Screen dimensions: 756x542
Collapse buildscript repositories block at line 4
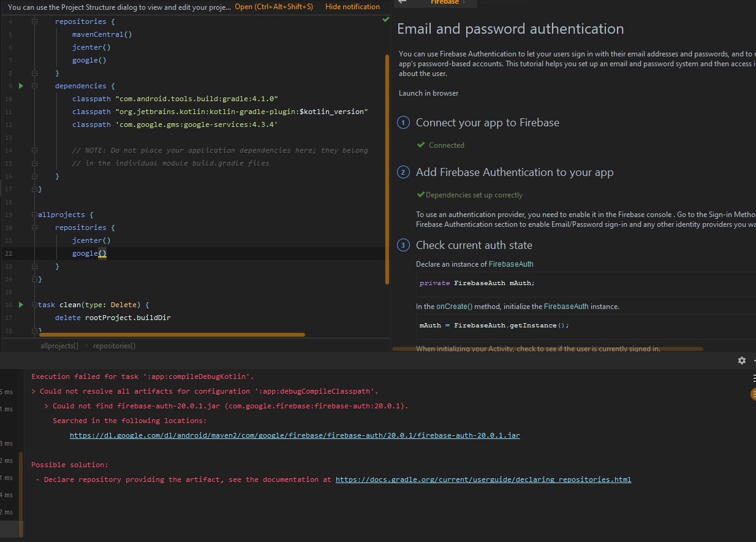coord(35,21)
